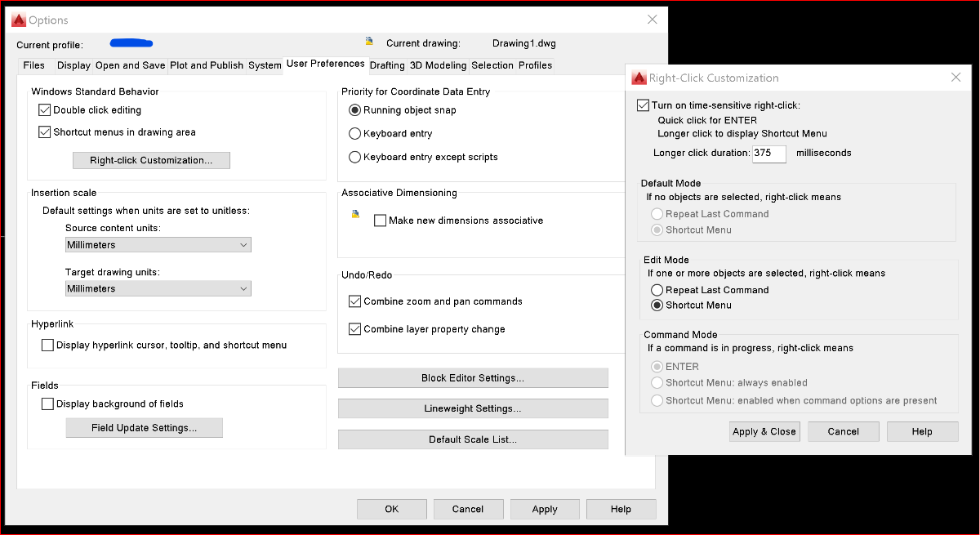Viewport: 980px width, 535px height.
Task: Enable Make new dimensions associative
Action: click(380, 221)
